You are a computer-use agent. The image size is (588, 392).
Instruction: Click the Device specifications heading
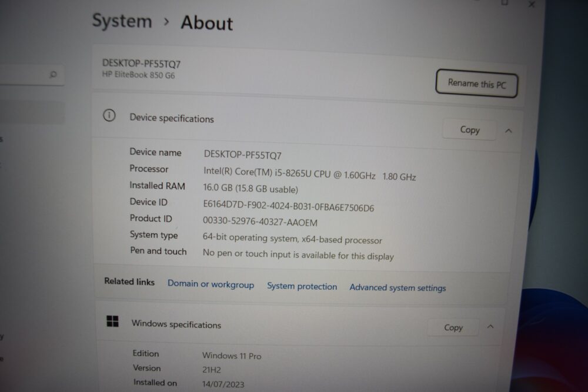(x=171, y=118)
